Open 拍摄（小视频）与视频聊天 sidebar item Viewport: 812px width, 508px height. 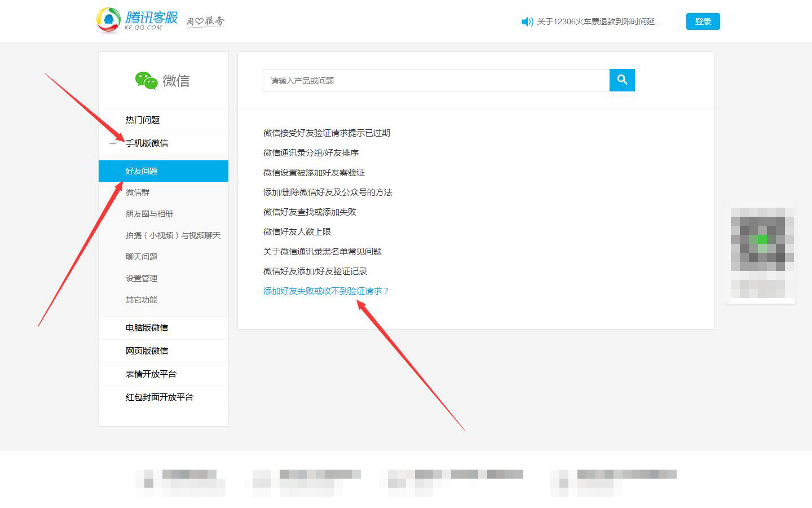point(173,235)
